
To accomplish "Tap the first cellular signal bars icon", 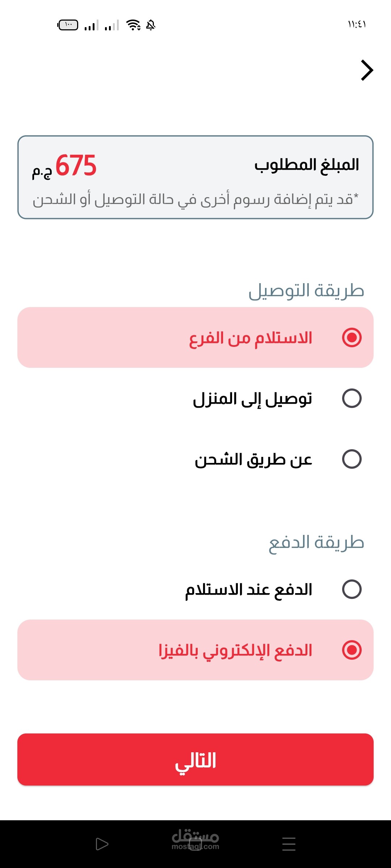I will 91,25.
